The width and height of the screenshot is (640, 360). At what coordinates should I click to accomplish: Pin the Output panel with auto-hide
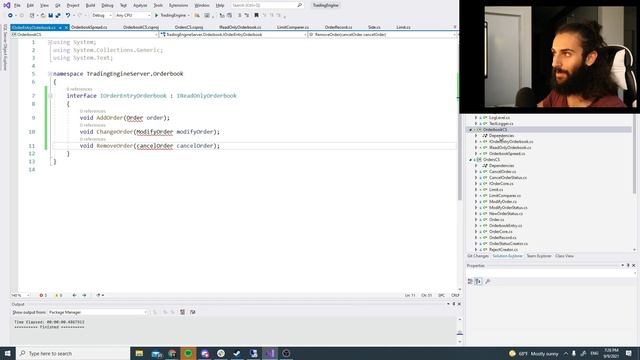[453, 304]
